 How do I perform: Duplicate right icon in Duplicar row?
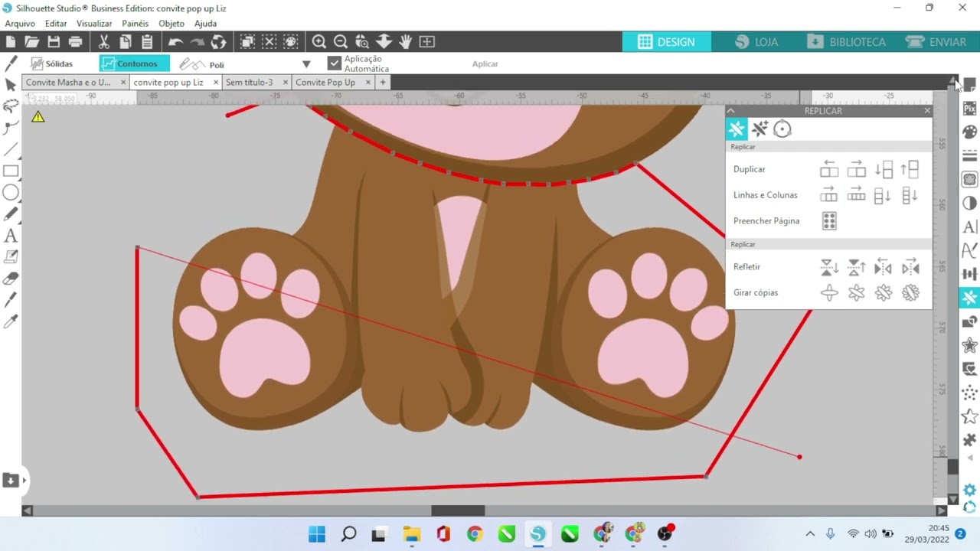point(856,169)
